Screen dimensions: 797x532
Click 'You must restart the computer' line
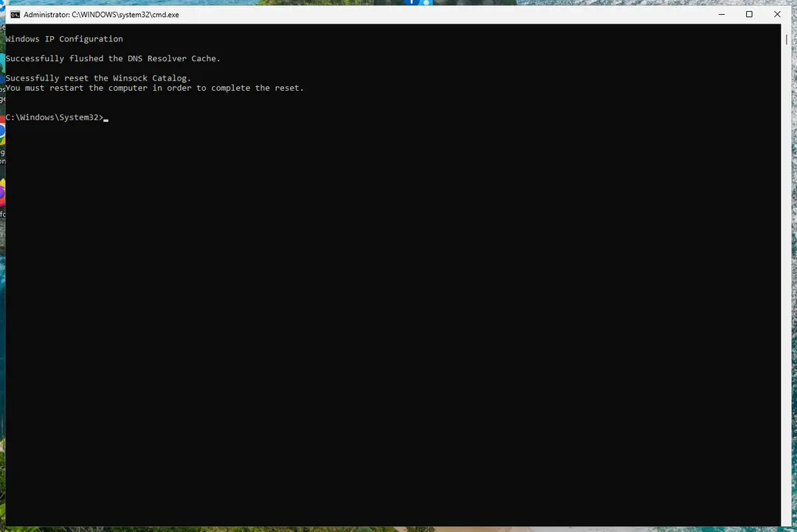click(154, 88)
